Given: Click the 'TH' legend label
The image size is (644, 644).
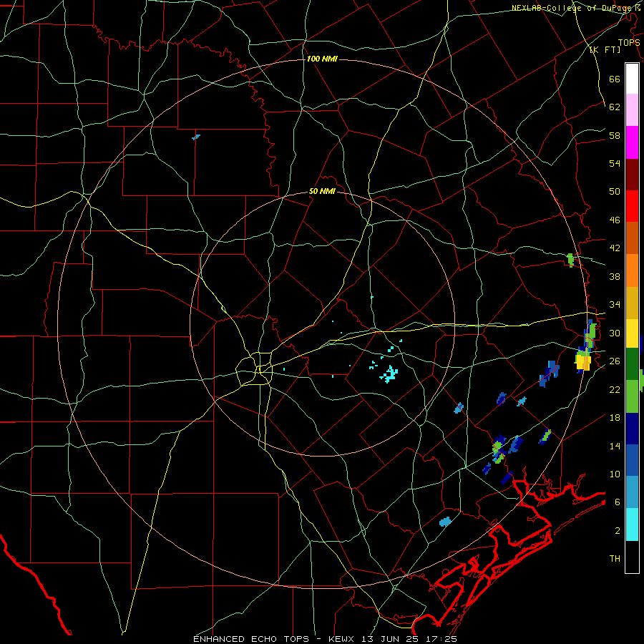Looking at the screenshot, I should 615,559.
